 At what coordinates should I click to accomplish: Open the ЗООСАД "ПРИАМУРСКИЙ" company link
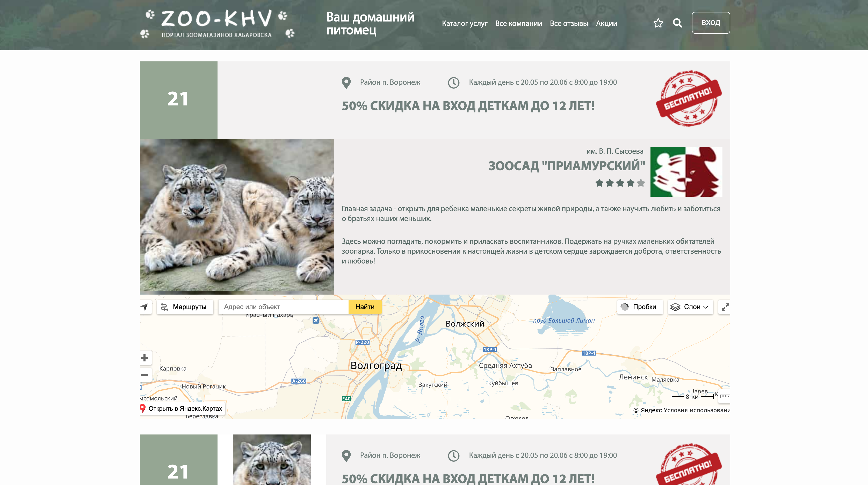pos(566,166)
